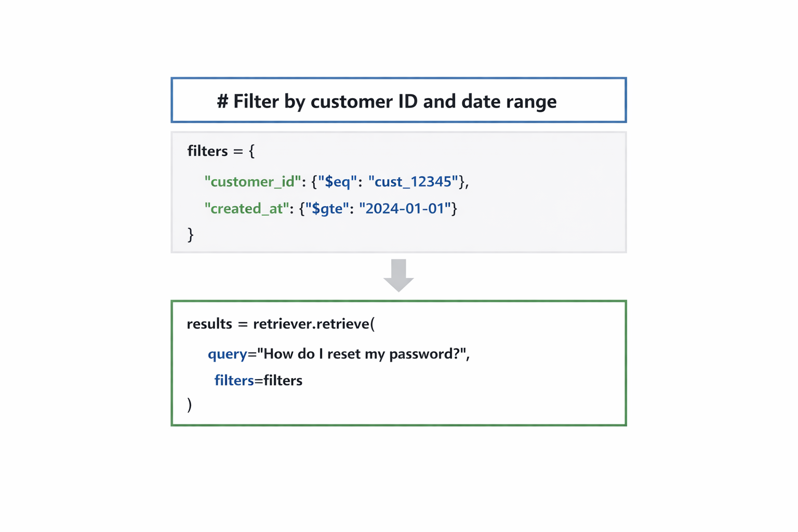
Task: Click the black "filters" value after equals sign
Action: [283, 380]
